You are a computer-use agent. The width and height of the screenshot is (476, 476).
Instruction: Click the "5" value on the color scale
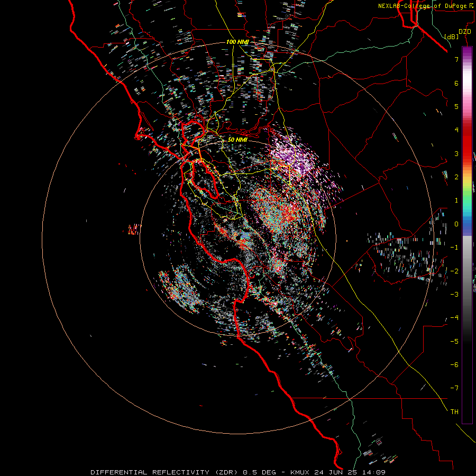point(456,106)
